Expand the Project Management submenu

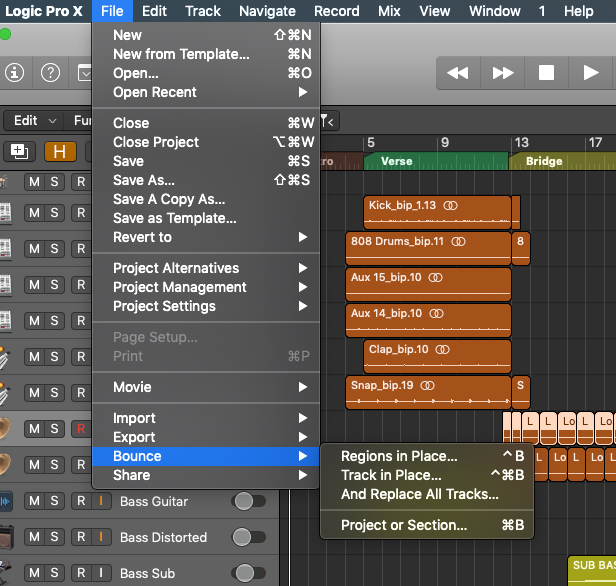(205, 287)
